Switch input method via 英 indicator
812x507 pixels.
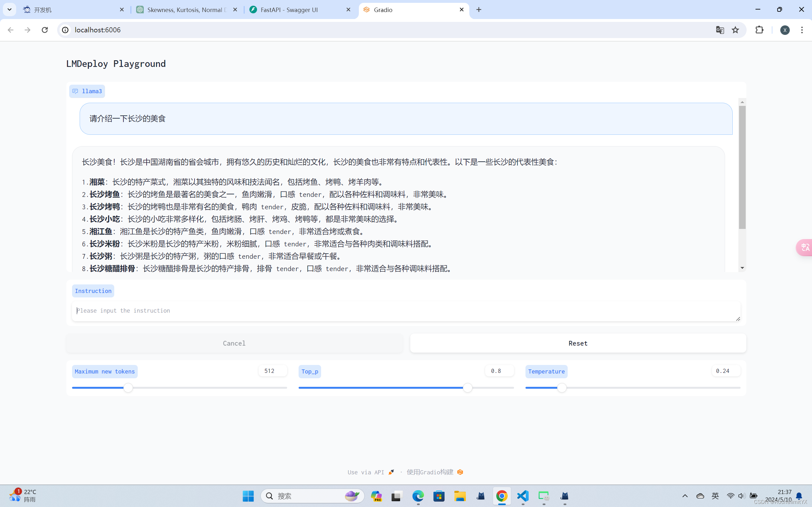(x=715, y=496)
